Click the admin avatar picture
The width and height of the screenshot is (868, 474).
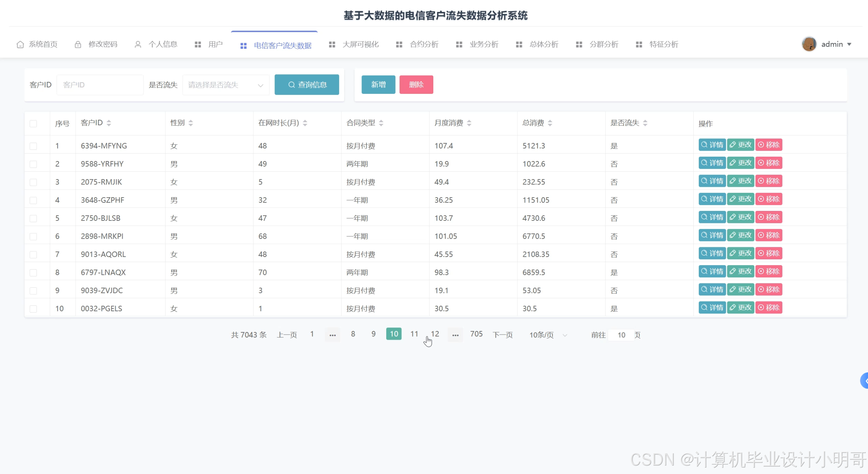point(809,44)
